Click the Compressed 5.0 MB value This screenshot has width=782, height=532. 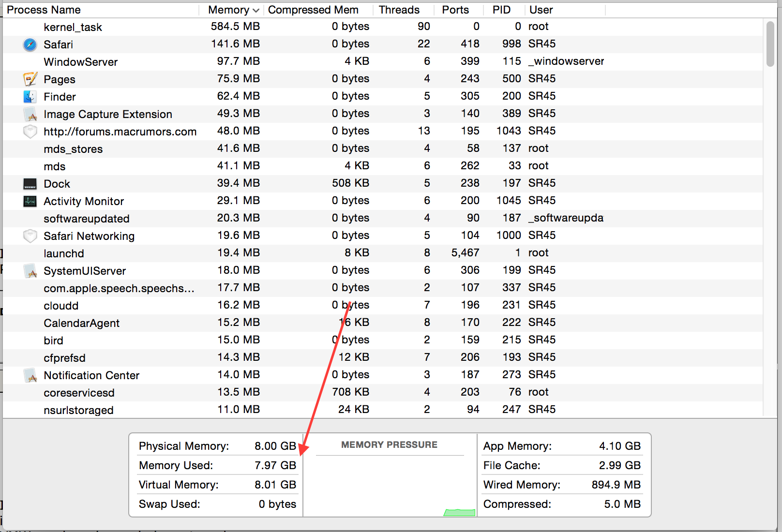(622, 504)
